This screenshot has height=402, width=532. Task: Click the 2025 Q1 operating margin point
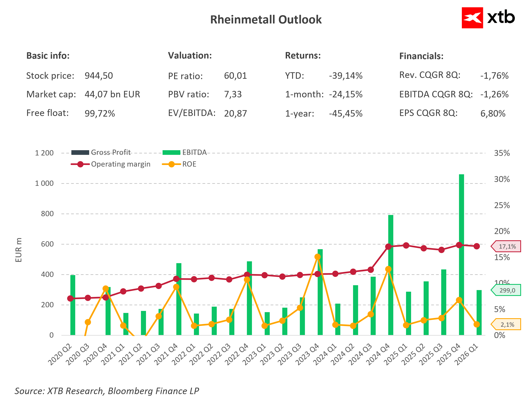406,246
